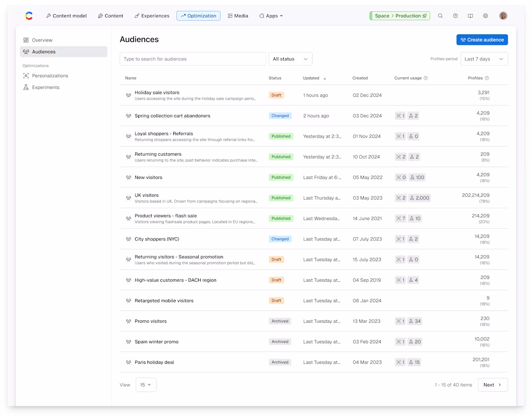Go to Media tab
The width and height of the screenshot is (532, 418).
pos(238,16)
